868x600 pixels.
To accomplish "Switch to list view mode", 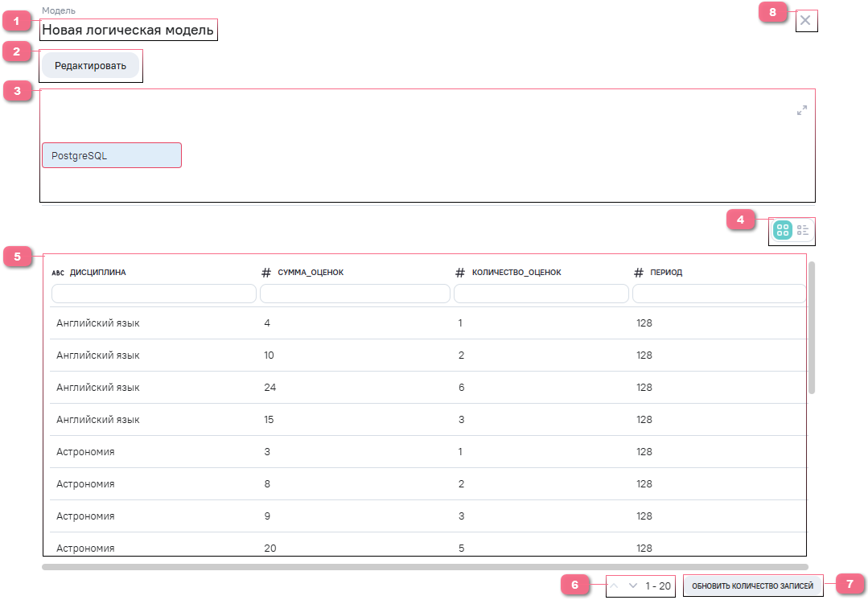I will (803, 231).
